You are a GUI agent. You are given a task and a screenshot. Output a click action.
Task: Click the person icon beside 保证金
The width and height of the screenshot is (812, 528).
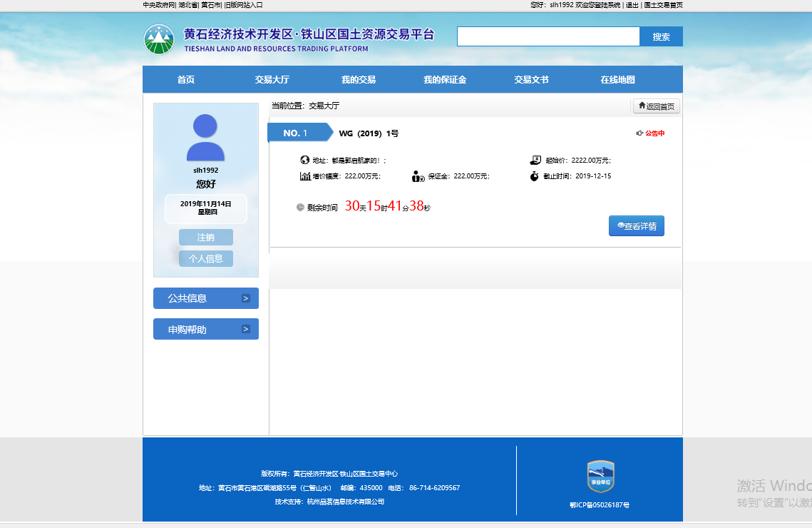click(418, 176)
